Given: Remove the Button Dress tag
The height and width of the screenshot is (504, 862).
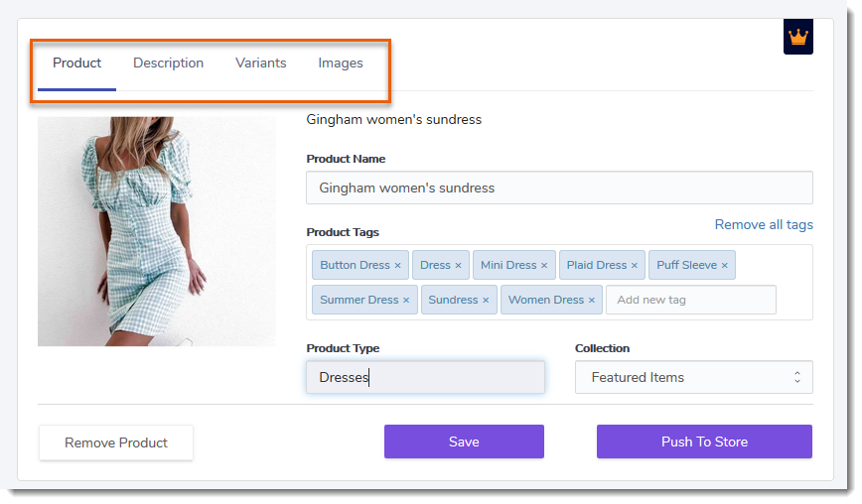Looking at the screenshot, I should 397,266.
